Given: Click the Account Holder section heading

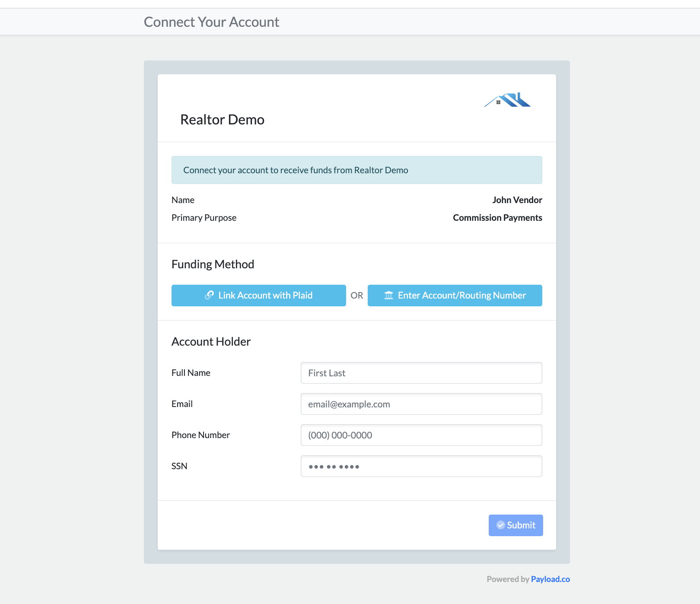Looking at the screenshot, I should [x=211, y=341].
